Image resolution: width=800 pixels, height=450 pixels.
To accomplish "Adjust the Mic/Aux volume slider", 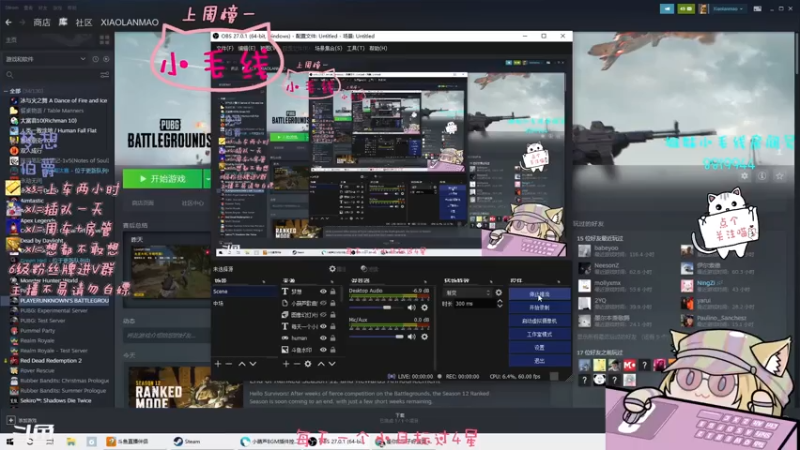I will (x=377, y=337).
